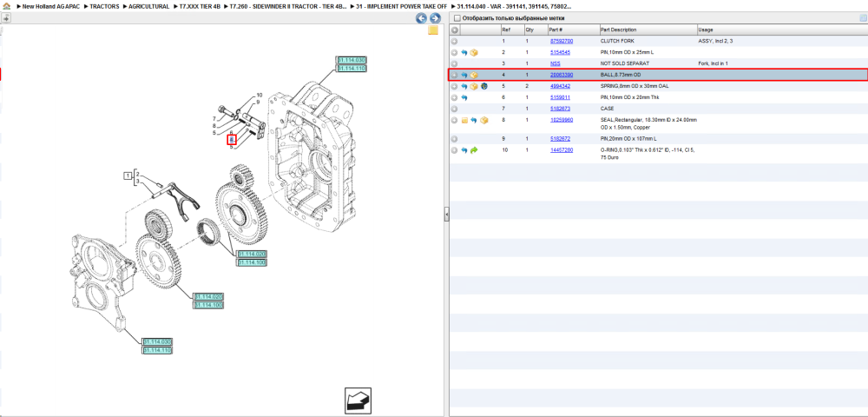
Task: Select the 'CLUTCH FORK' description text
Action: 617,41
